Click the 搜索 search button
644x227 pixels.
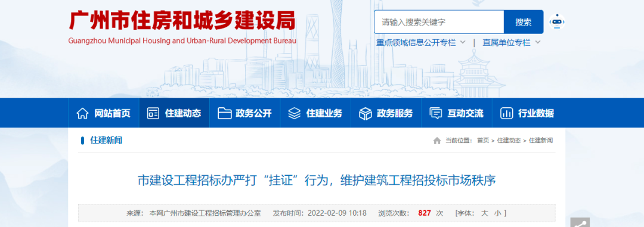point(524,22)
